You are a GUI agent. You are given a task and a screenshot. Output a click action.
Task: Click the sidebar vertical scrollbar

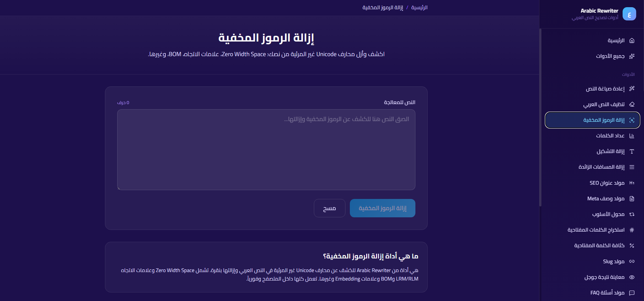tap(540, 118)
